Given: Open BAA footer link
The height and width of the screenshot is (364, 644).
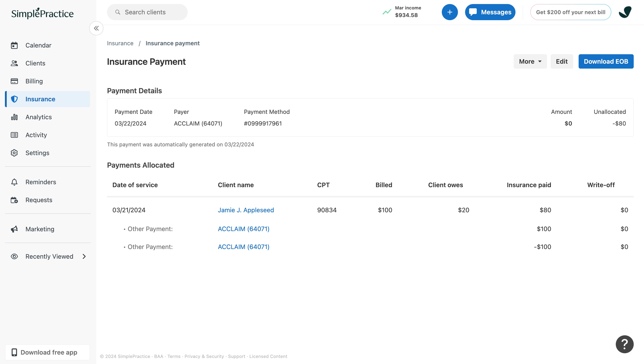Looking at the screenshot, I should pos(159,356).
